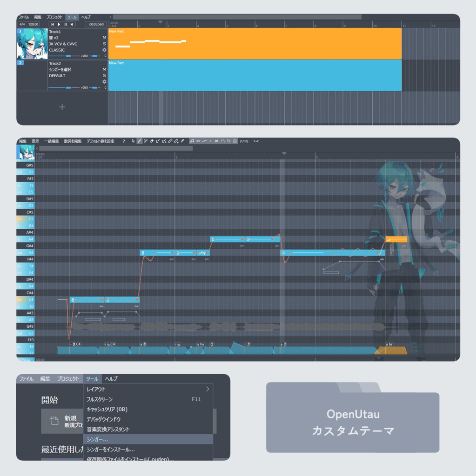
Task: Add a new track with the + button
Action: point(61,107)
